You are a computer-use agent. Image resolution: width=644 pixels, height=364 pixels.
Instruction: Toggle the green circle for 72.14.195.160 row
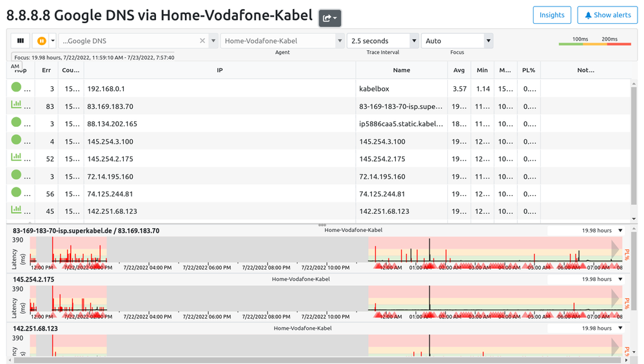pyautogui.click(x=16, y=175)
